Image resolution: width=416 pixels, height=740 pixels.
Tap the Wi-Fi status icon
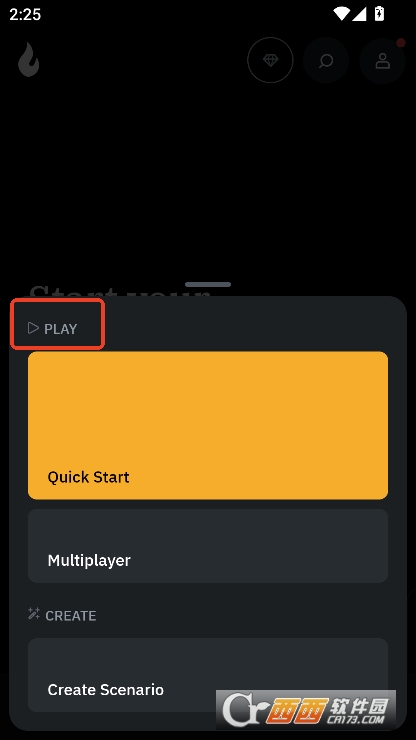click(x=341, y=14)
